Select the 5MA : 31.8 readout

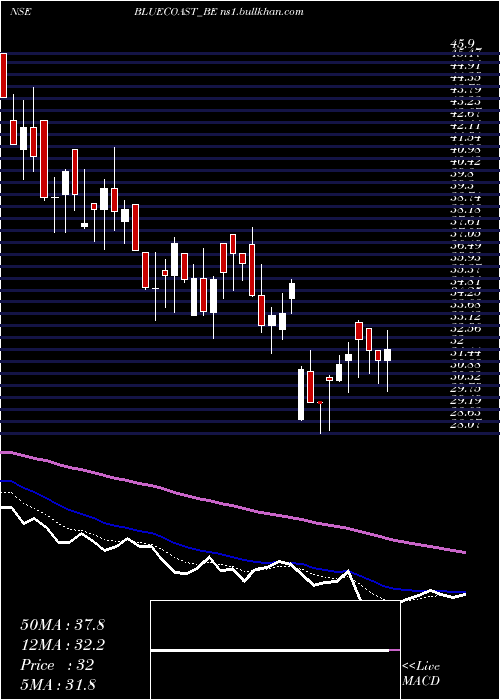(x=58, y=684)
